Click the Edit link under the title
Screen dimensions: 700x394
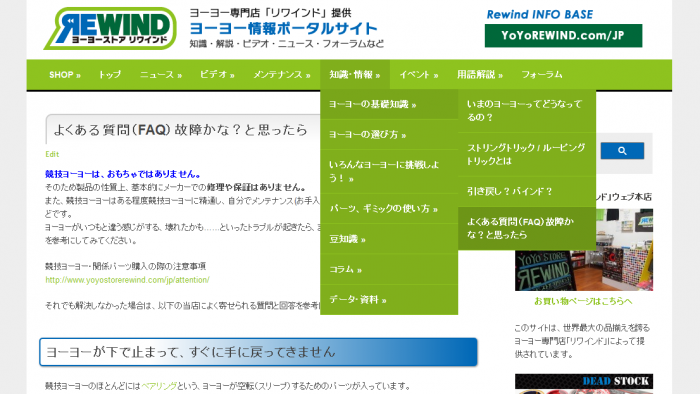52,154
